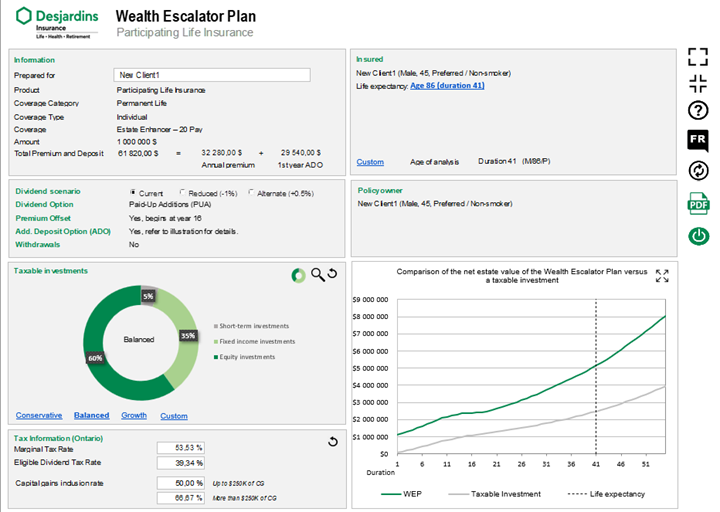Image resolution: width=720 pixels, height=512 pixels.
Task: Click the Add. Deposit Option (ADO) label
Action: pyautogui.click(x=63, y=231)
